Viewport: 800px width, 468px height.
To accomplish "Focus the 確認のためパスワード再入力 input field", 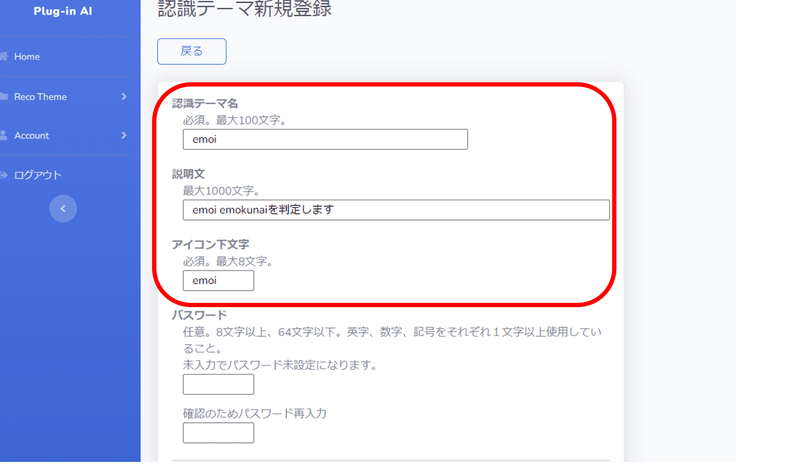I will click(x=218, y=433).
